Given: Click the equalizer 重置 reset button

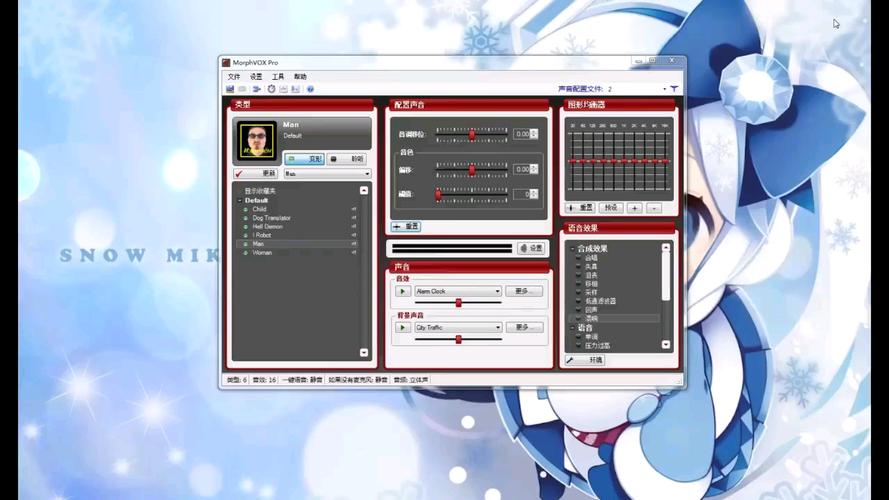Looking at the screenshot, I should click(580, 208).
